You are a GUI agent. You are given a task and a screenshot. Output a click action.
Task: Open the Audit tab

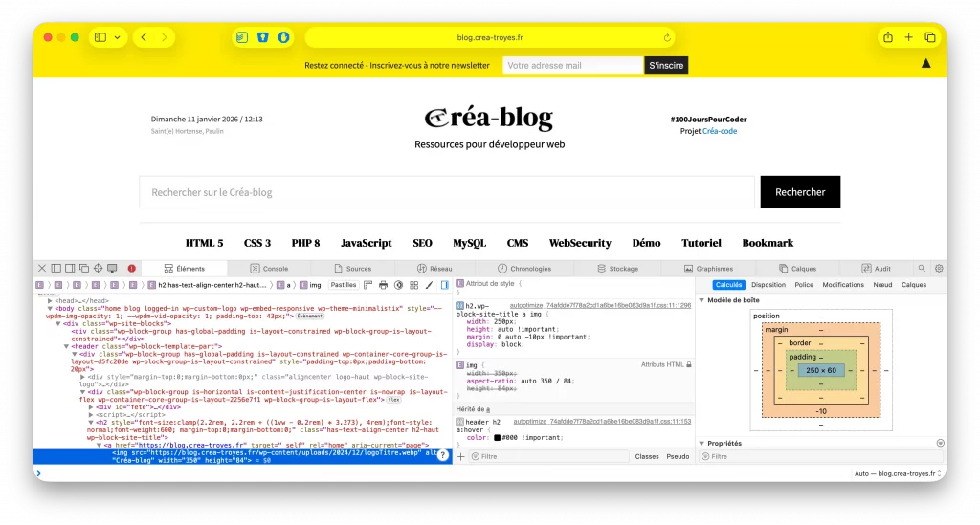tap(877, 269)
